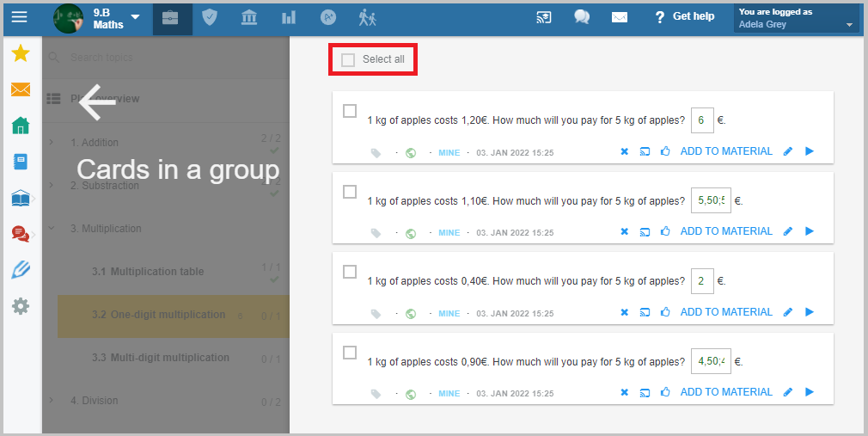Open the open book icon in sidebar
Image resolution: width=868 pixels, height=436 pixels.
[21, 199]
